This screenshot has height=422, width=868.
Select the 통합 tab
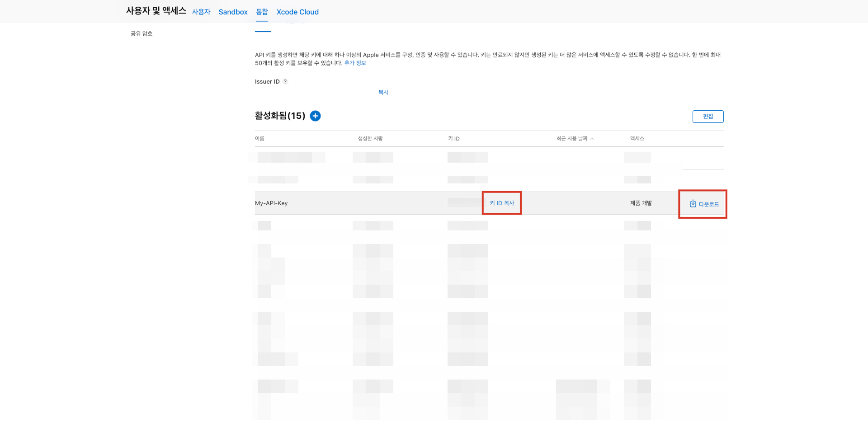point(262,12)
